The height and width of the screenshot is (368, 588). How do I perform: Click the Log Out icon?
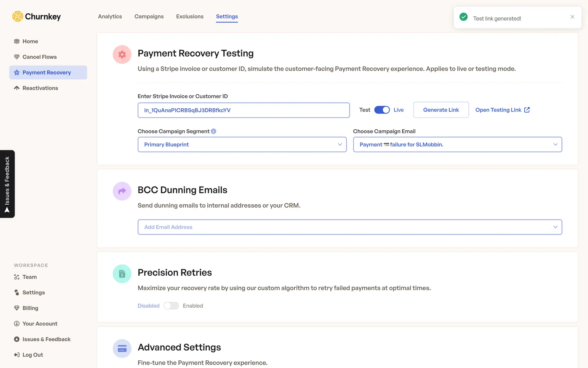17,355
